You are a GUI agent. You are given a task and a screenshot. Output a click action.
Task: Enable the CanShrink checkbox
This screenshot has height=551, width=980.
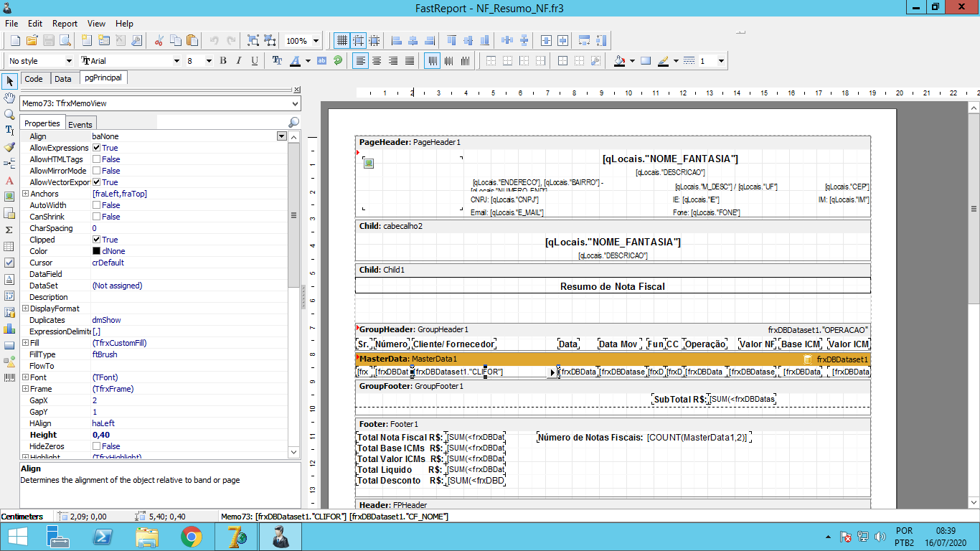point(96,217)
